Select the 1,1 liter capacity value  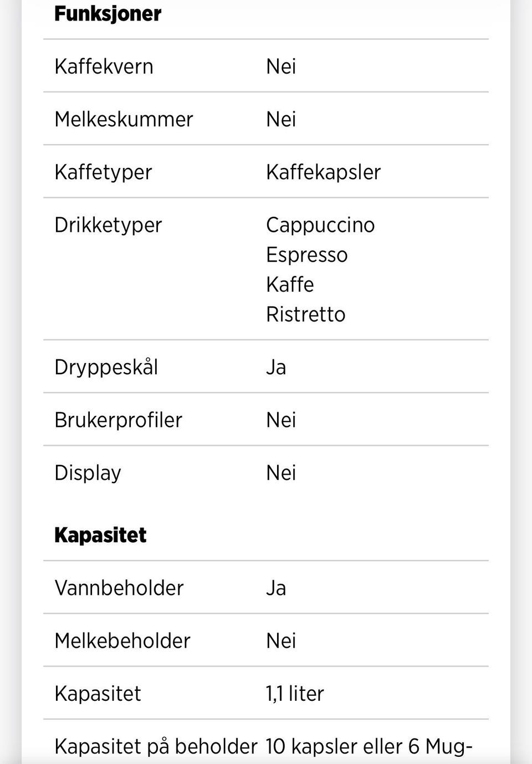[x=295, y=693]
